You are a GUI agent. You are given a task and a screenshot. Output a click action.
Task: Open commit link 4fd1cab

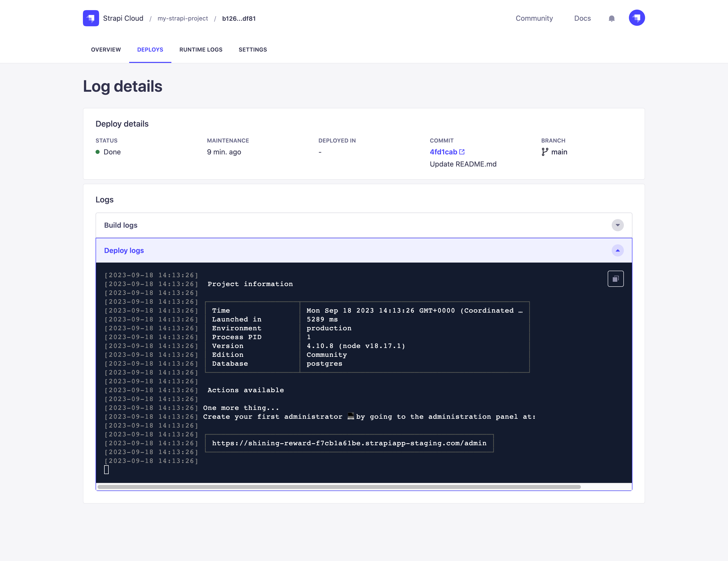pyautogui.click(x=443, y=152)
